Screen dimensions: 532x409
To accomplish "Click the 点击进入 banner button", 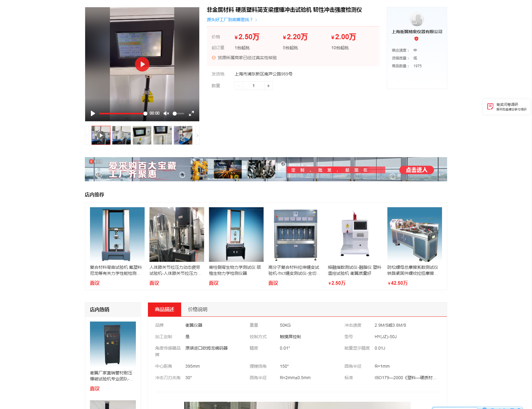I will (416, 170).
